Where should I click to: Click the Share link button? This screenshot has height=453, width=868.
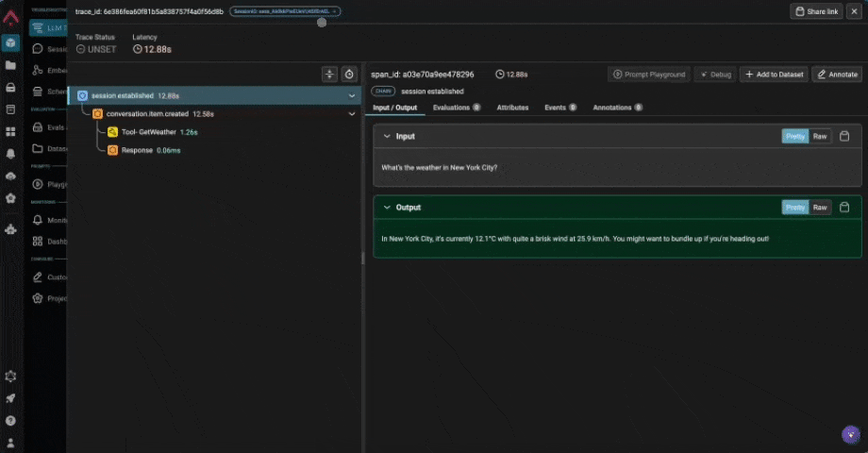[x=816, y=11]
